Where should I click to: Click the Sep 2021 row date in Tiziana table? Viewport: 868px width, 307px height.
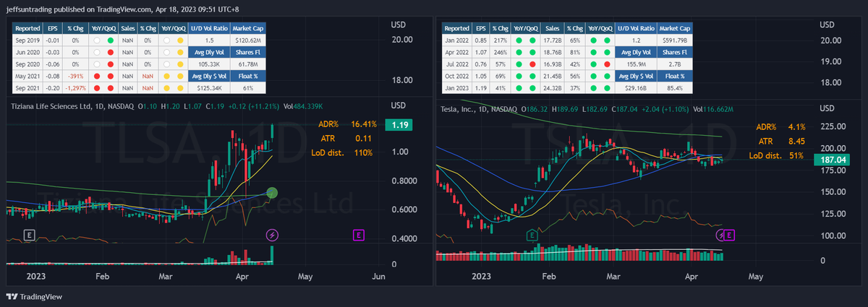point(27,87)
